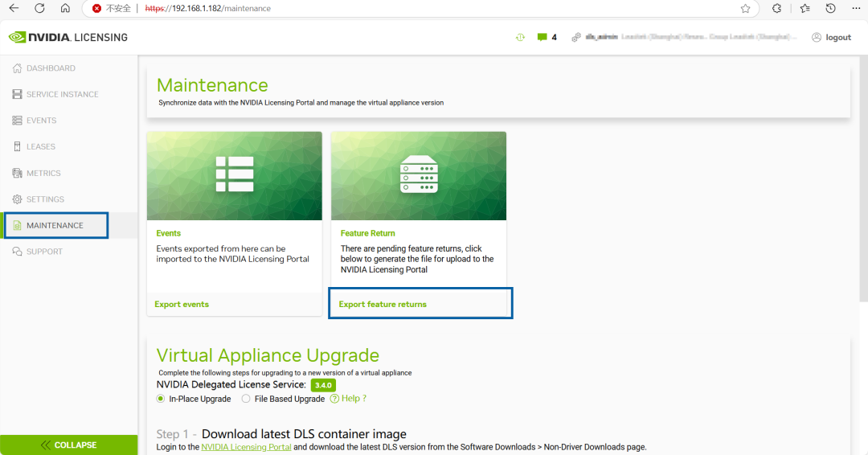Open LEASES in the sidebar
Image resolution: width=868 pixels, height=455 pixels.
41,146
